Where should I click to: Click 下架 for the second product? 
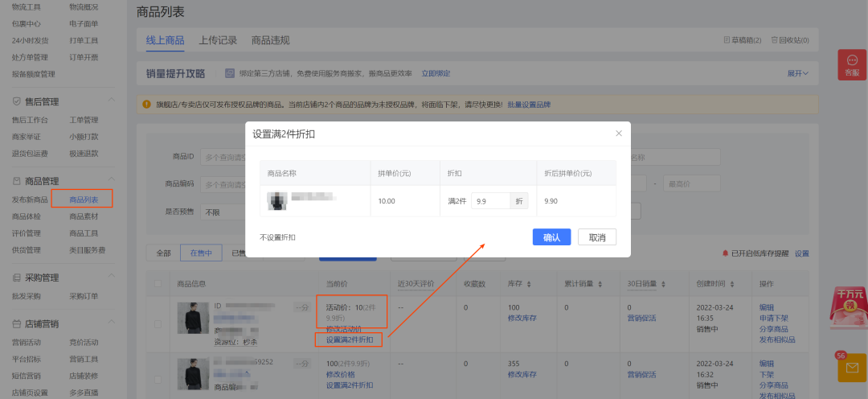[767, 375]
